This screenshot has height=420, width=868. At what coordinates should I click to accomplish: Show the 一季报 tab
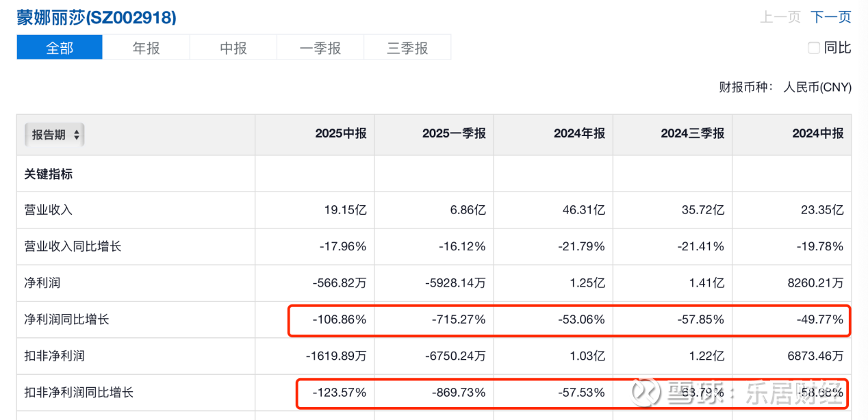(x=320, y=48)
